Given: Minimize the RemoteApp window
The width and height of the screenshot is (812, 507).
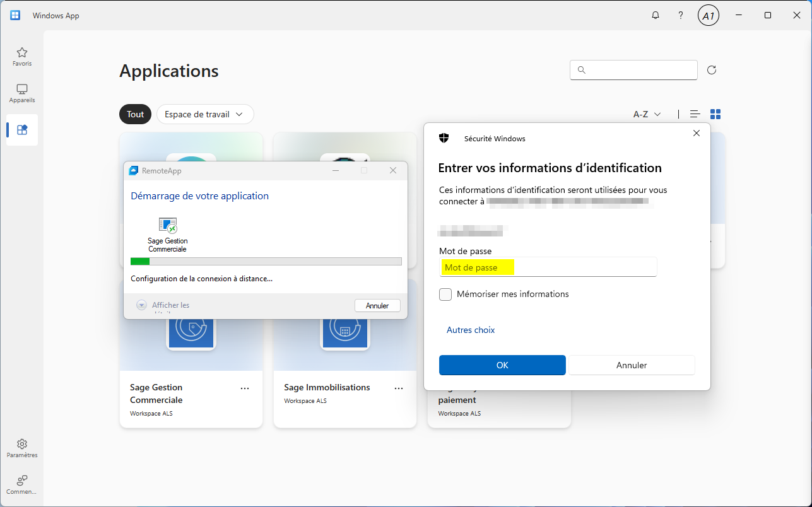Looking at the screenshot, I should 336,170.
